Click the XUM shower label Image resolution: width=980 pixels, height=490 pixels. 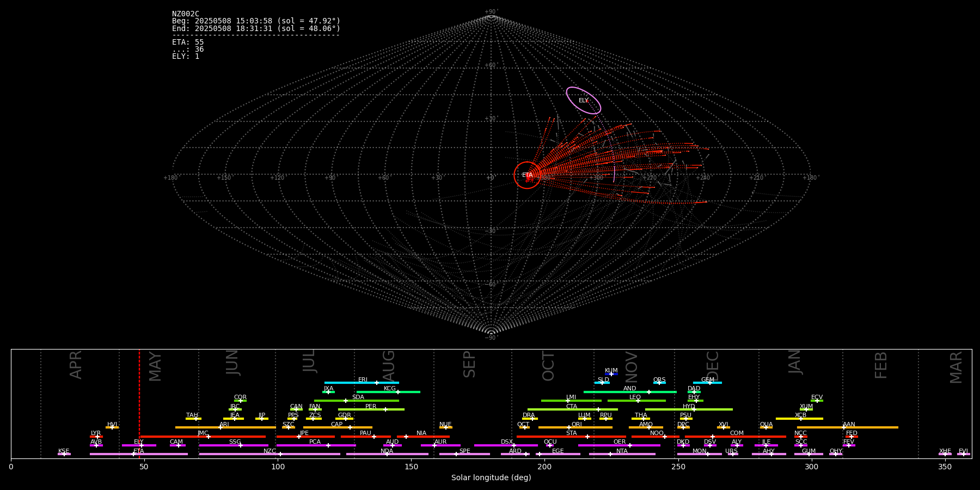[806, 407]
